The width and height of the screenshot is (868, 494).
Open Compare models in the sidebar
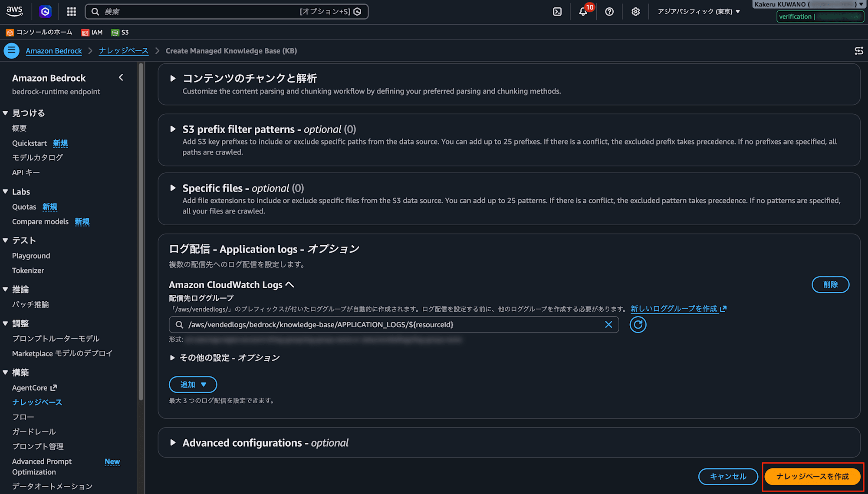[40, 222]
